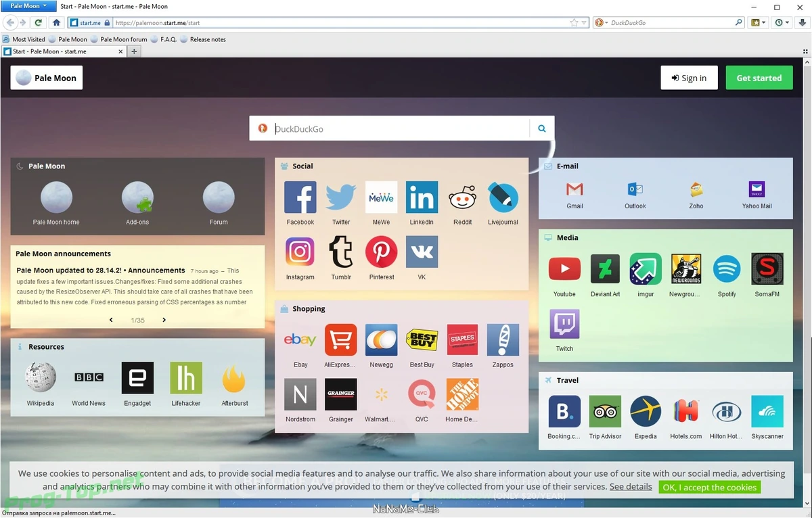Open the Tumblr icon

[x=341, y=252]
